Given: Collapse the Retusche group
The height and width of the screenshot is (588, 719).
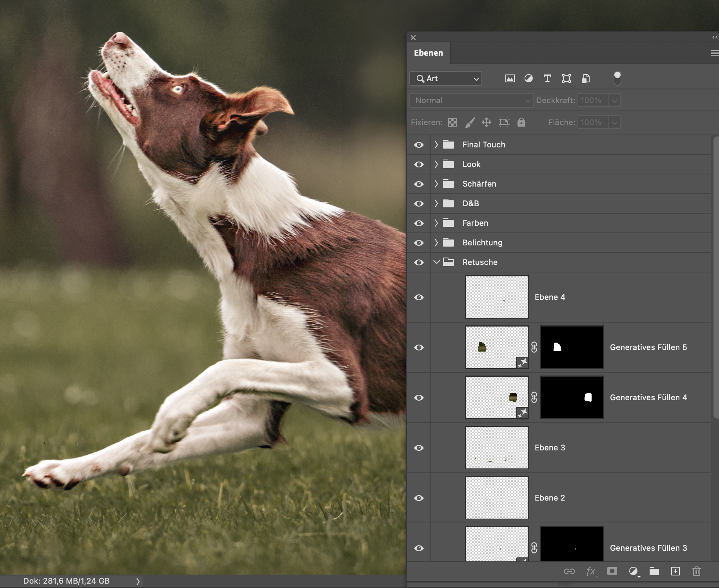Looking at the screenshot, I should click(x=436, y=262).
